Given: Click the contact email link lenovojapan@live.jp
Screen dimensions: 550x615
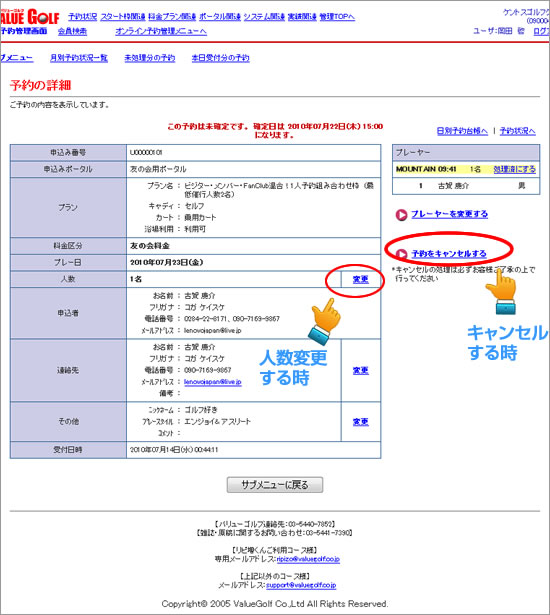Looking at the screenshot, I should tap(213, 382).
